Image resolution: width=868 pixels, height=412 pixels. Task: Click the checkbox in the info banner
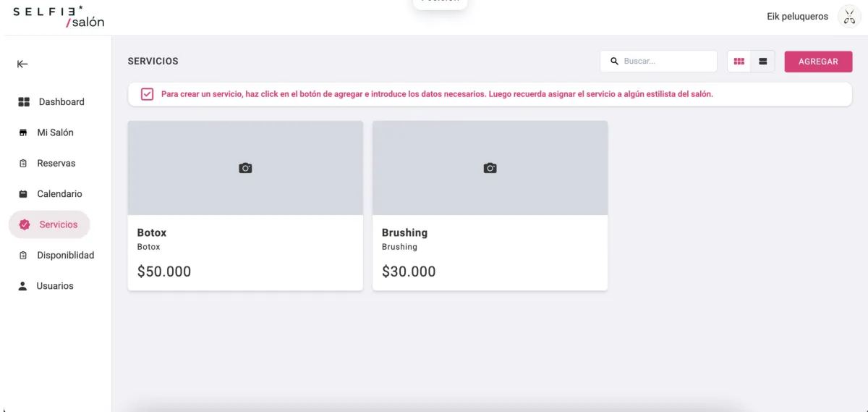147,94
